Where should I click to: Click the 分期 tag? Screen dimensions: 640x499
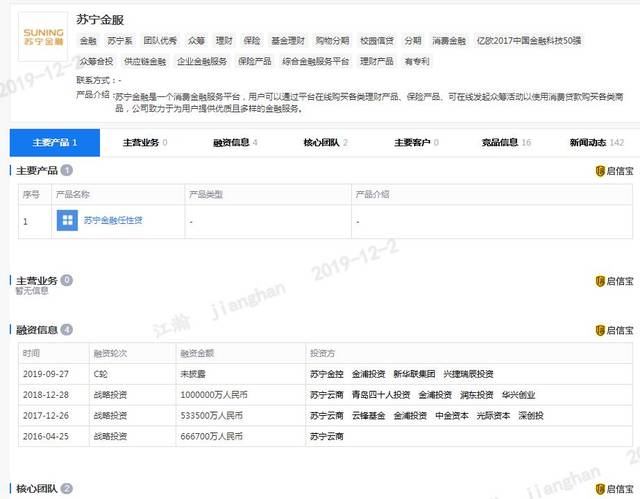pos(413,41)
